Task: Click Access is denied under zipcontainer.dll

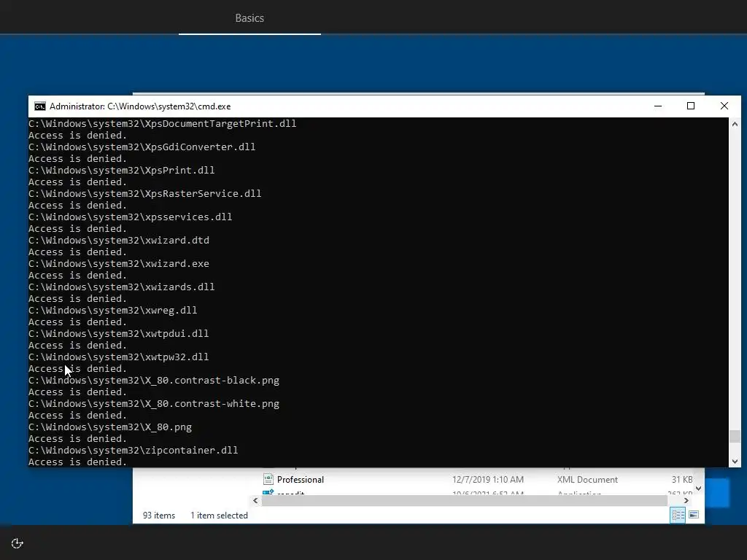Action: tap(77, 462)
